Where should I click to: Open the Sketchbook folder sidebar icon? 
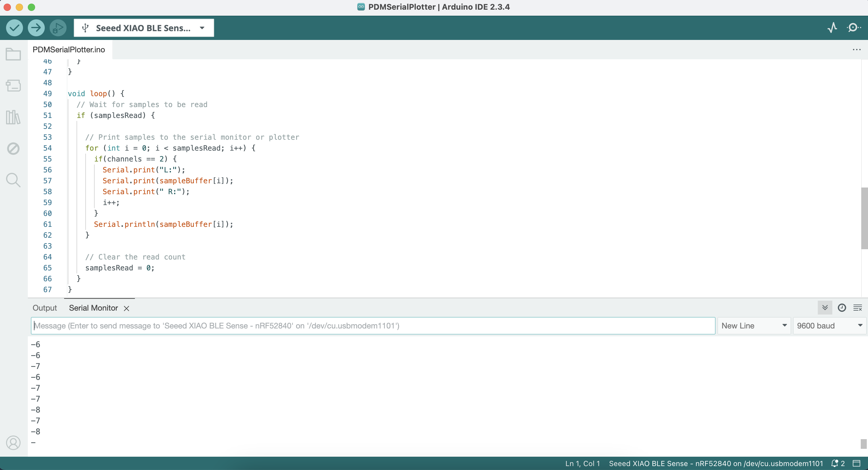14,54
